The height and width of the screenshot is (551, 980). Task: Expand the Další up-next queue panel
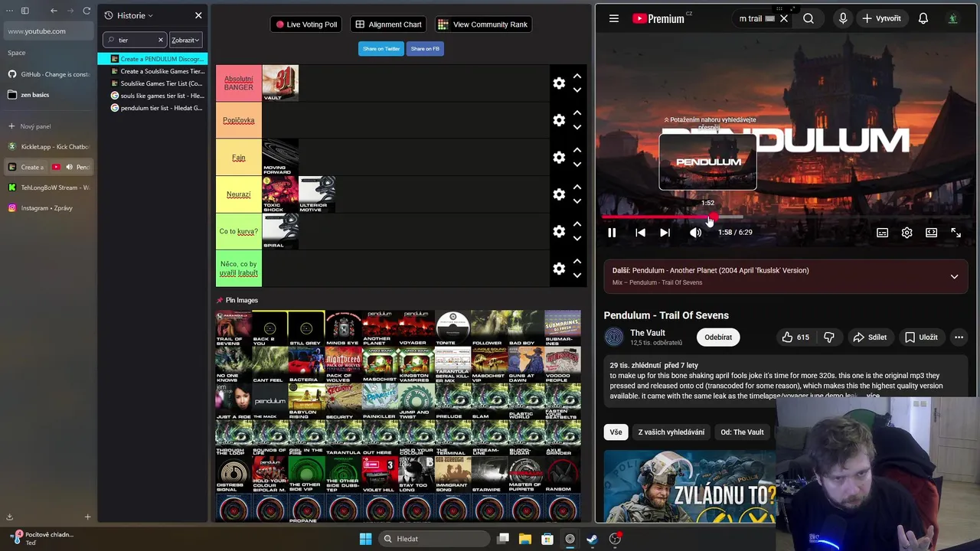(x=954, y=276)
